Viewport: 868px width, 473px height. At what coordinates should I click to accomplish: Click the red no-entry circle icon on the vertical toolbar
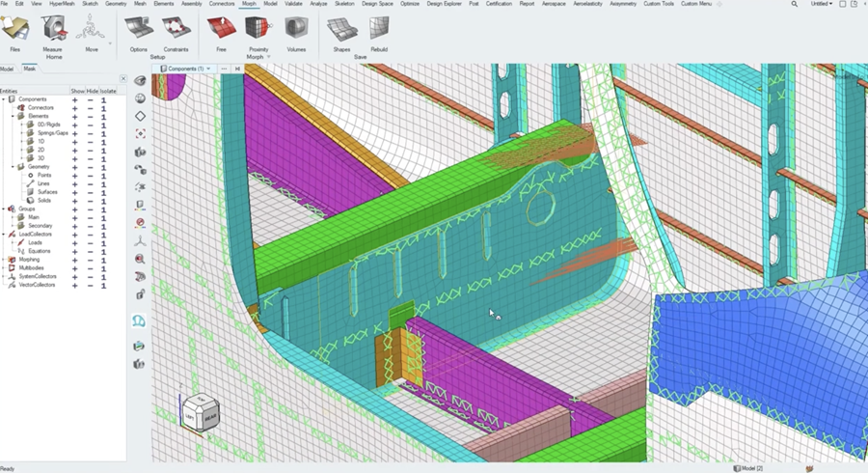(x=140, y=223)
